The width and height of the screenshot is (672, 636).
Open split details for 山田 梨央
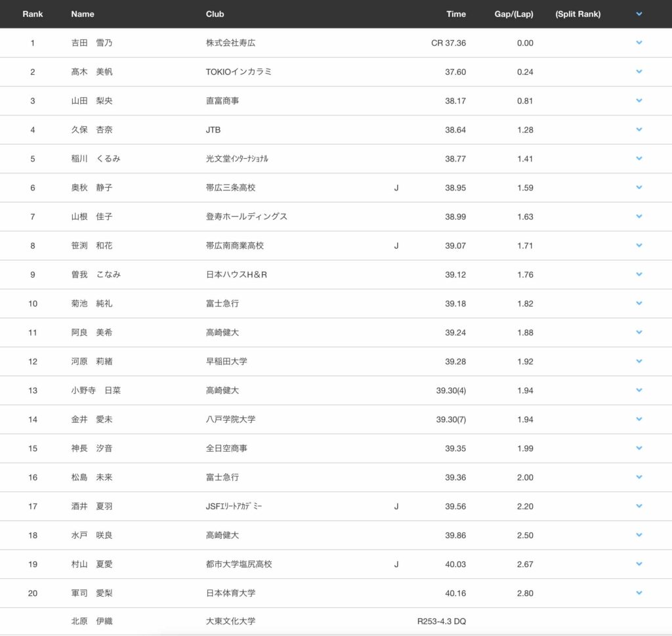tap(639, 100)
